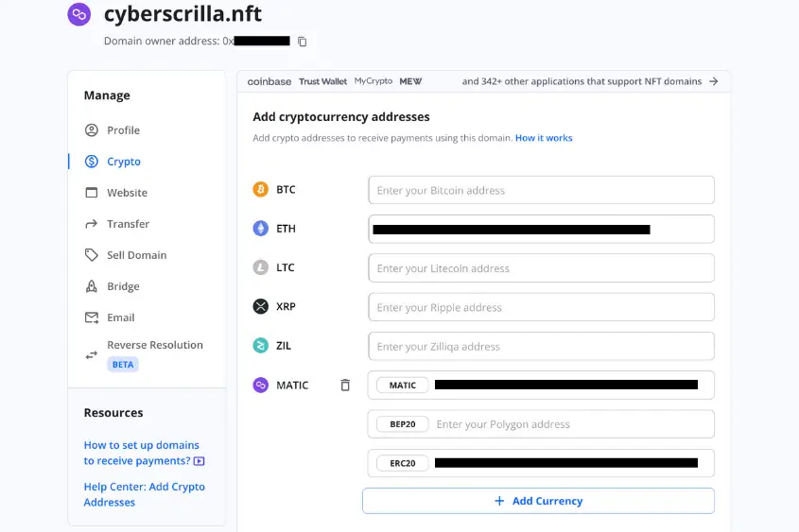Add a new currency
The image size is (799, 532).
tap(538, 501)
